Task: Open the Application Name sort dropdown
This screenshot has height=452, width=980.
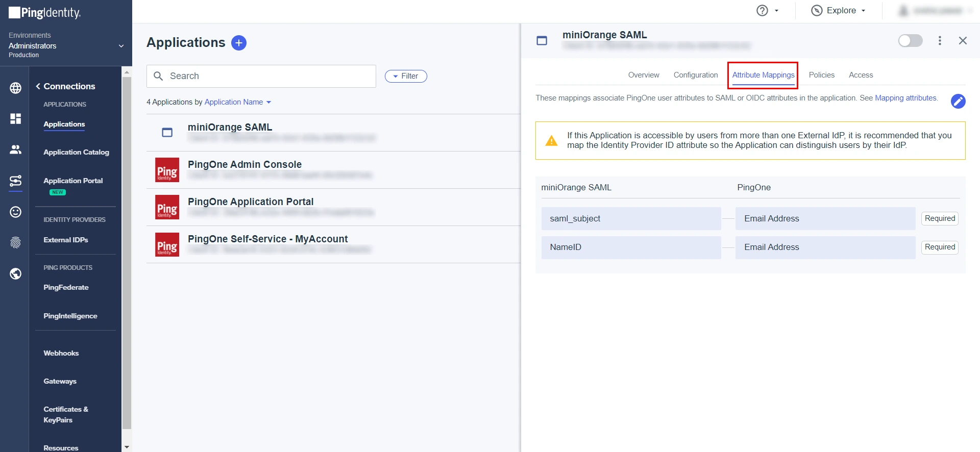Action: 238,102
